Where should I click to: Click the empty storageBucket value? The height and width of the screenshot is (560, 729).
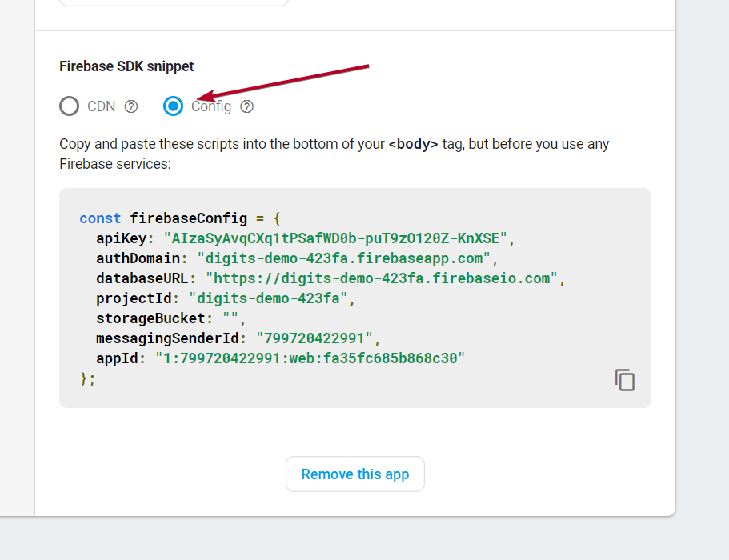coord(232,318)
